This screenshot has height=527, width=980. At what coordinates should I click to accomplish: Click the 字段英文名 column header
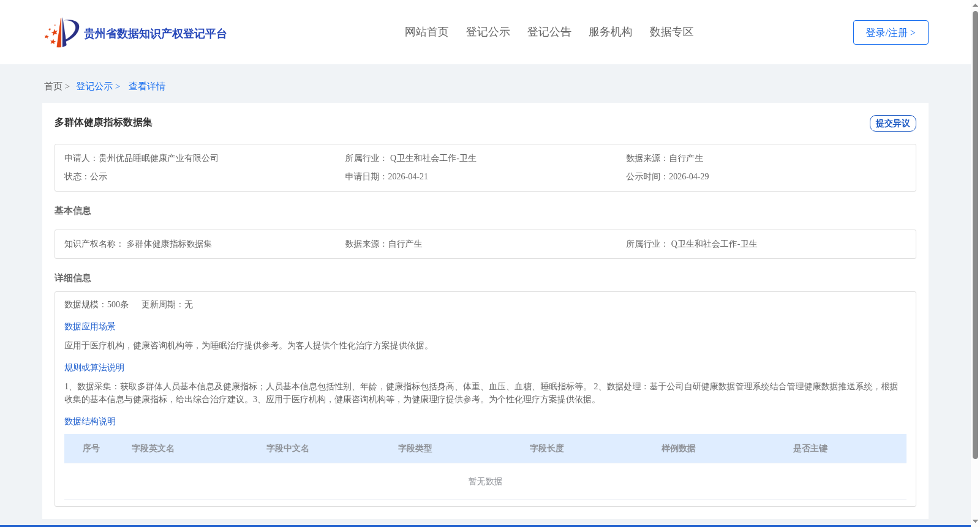click(153, 448)
